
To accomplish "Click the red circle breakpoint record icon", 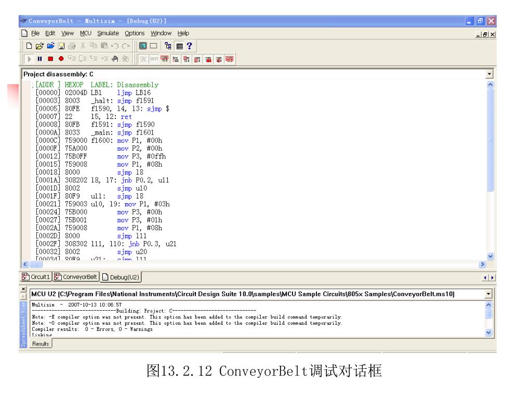I will pyautogui.click(x=61, y=59).
